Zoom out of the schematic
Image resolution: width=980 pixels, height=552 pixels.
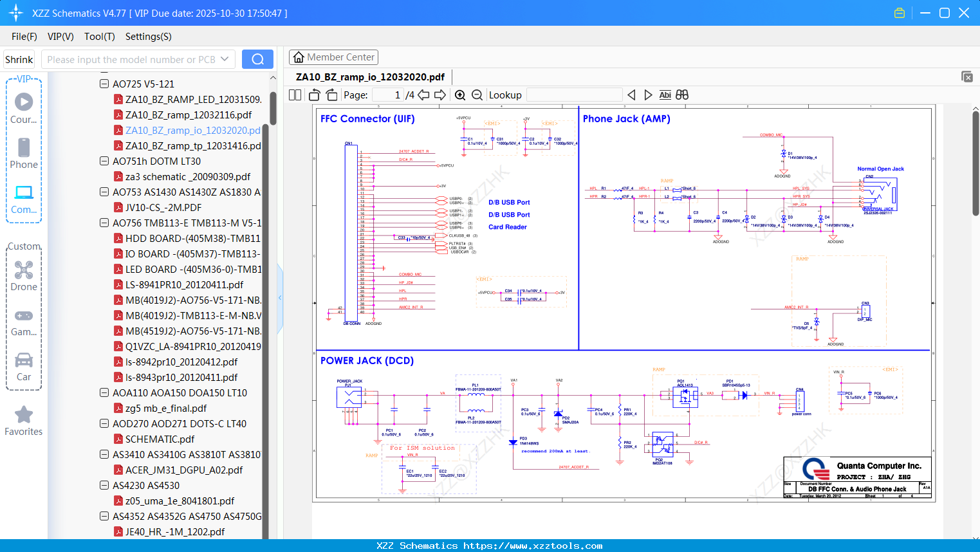click(x=477, y=95)
